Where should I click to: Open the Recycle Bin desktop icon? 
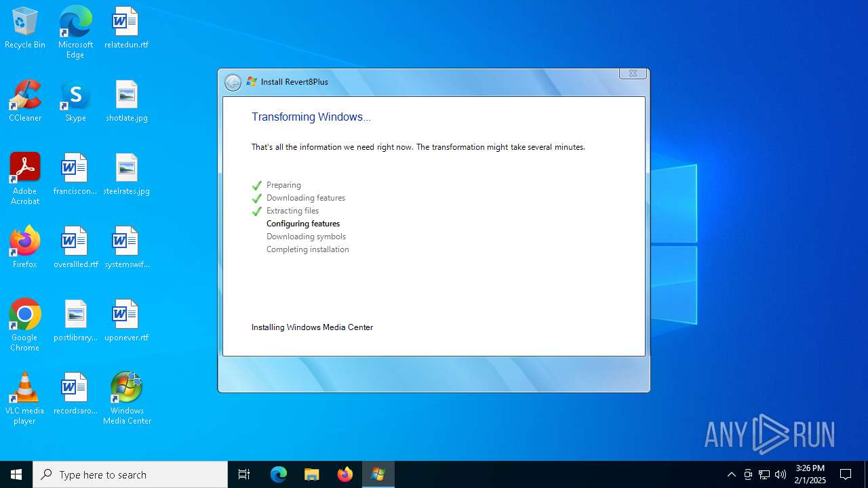point(25,28)
